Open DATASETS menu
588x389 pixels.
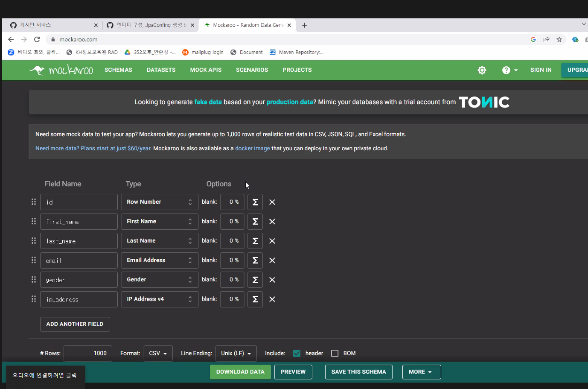coord(161,70)
